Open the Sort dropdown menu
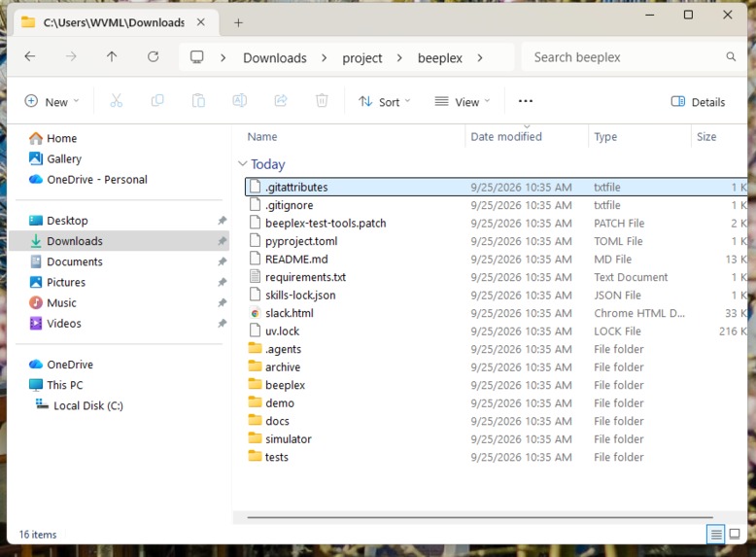The width and height of the screenshot is (756, 557). 384,102
